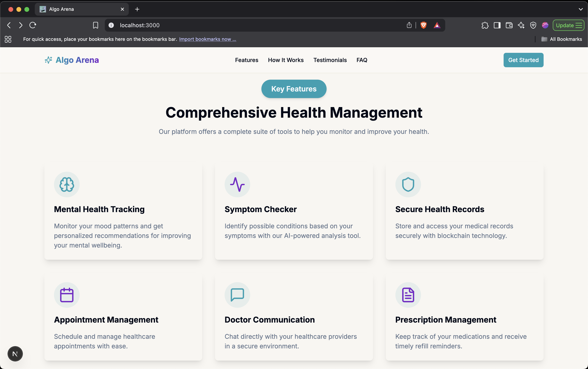Click the shield icon for Secure Health Records
Image resolution: width=588 pixels, height=369 pixels.
click(x=408, y=184)
